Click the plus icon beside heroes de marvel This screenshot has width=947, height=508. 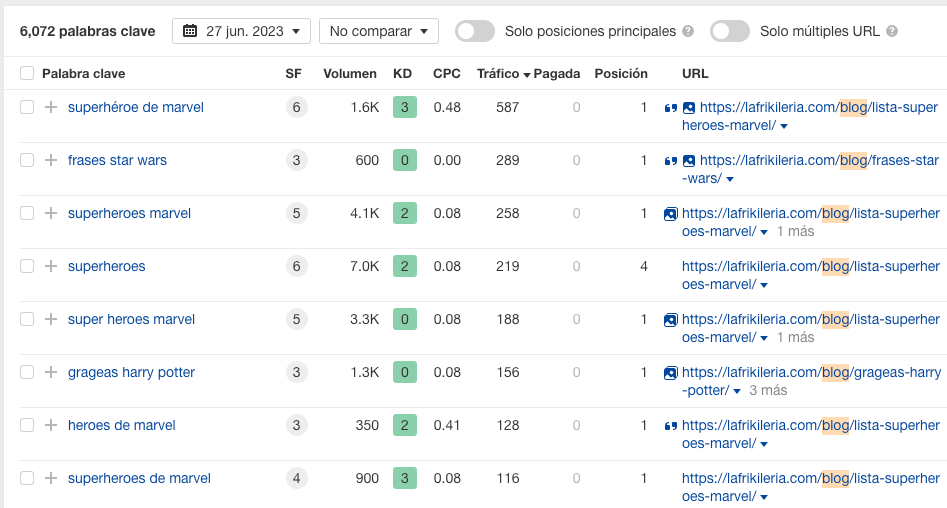tap(51, 425)
